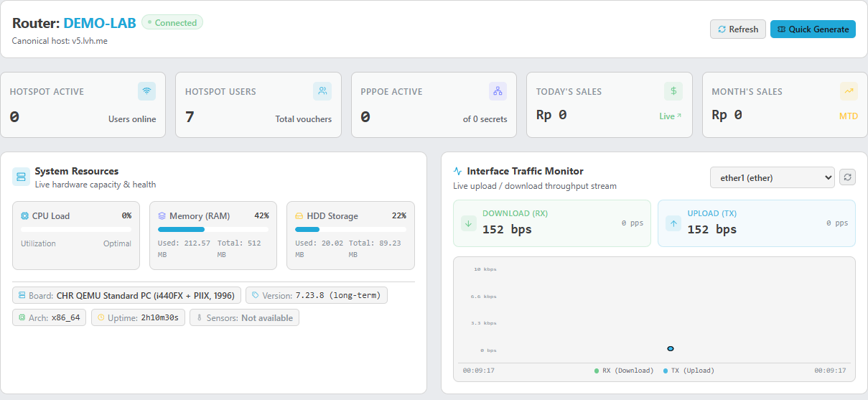Click the Board info server icon
Screen dimensions: 868x400
pyautogui.click(x=22, y=295)
